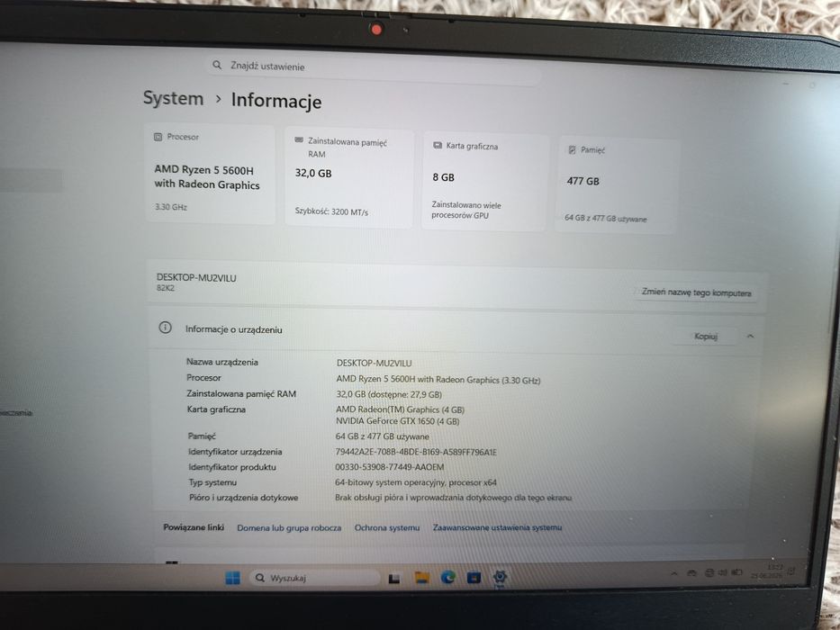The width and height of the screenshot is (840, 630).
Task: Click the Procesor card chip icon
Action: pos(158,137)
